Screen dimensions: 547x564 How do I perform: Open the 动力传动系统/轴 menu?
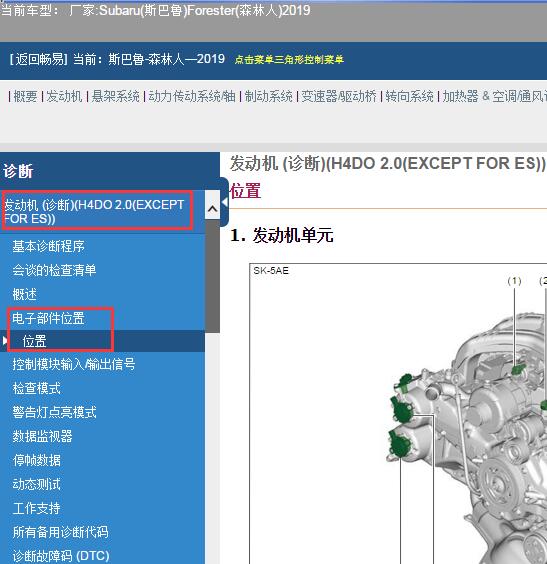point(192,96)
